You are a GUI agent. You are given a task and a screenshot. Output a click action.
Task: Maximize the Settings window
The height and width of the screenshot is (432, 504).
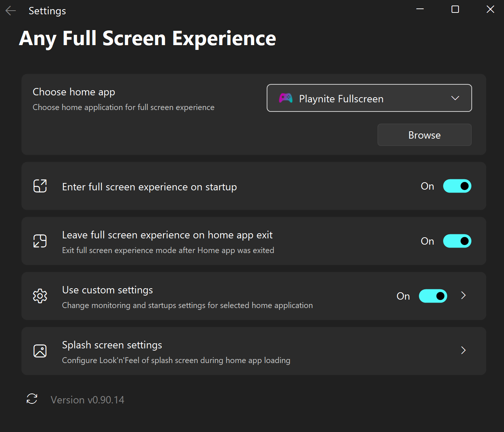click(x=455, y=9)
